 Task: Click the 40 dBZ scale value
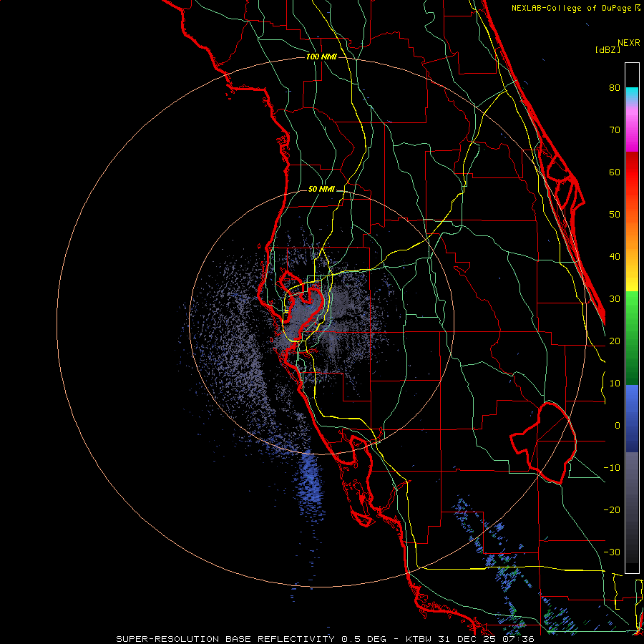615,257
